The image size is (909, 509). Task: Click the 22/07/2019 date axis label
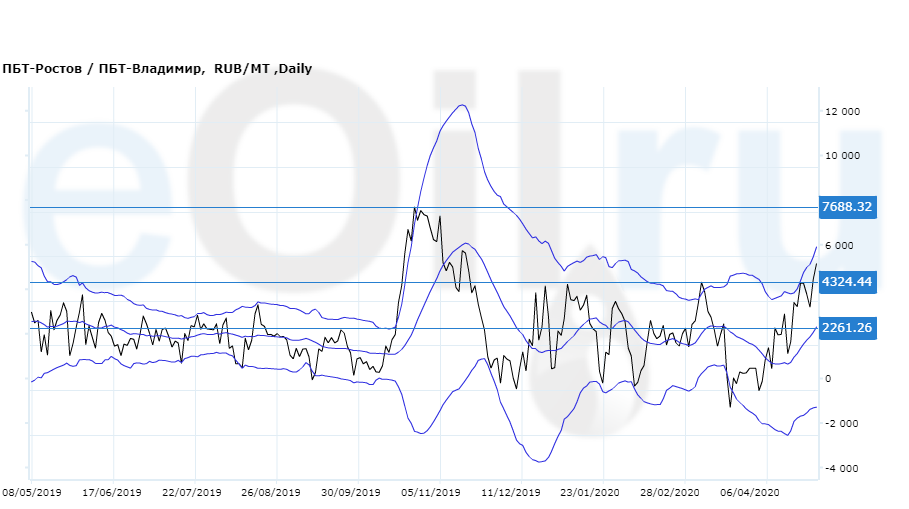tap(191, 493)
